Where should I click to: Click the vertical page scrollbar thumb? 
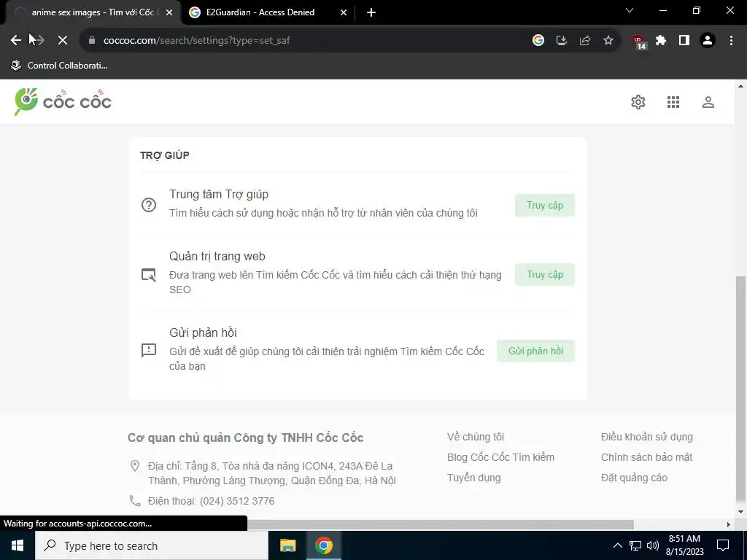click(x=740, y=389)
